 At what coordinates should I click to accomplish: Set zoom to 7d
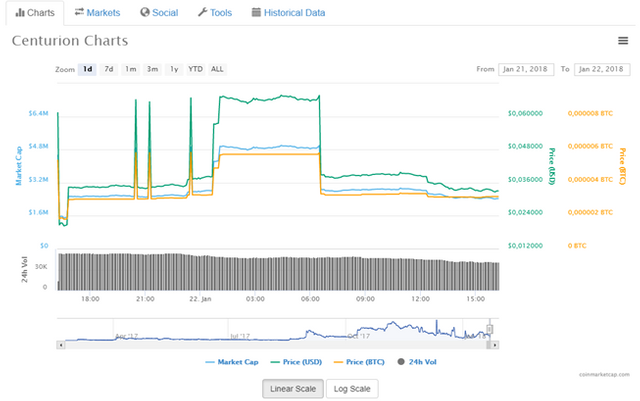109,69
